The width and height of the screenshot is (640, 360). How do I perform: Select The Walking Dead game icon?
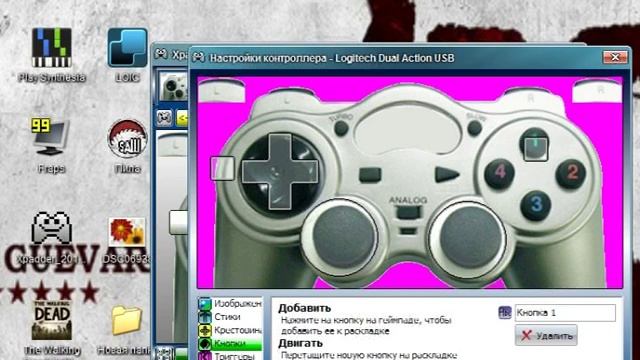pyautogui.click(x=52, y=320)
